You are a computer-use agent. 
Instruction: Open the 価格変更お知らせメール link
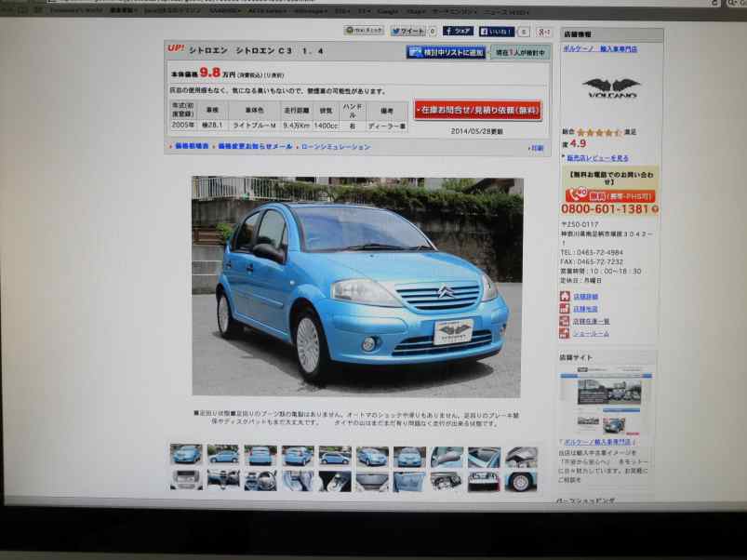(x=255, y=146)
